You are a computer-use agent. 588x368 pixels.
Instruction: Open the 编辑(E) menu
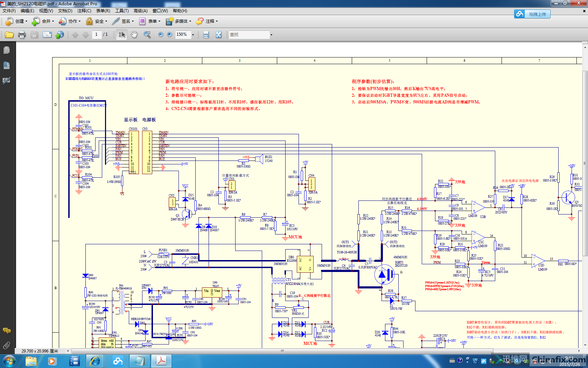(x=27, y=11)
